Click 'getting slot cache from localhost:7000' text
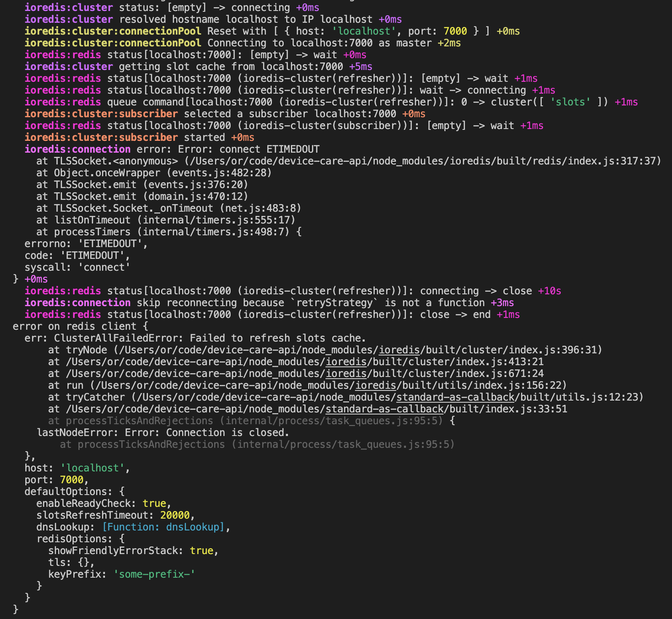672x619 pixels. click(x=231, y=67)
